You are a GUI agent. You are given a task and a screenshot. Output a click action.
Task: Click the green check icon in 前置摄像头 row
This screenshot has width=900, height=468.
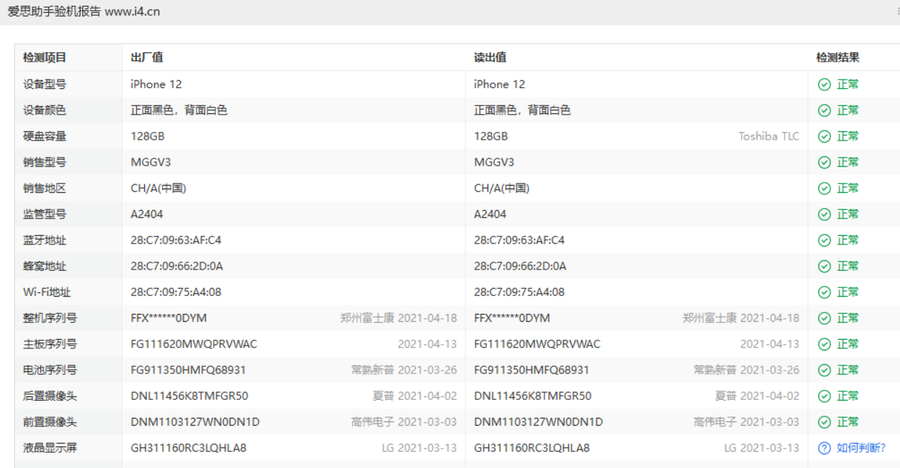pos(824,422)
